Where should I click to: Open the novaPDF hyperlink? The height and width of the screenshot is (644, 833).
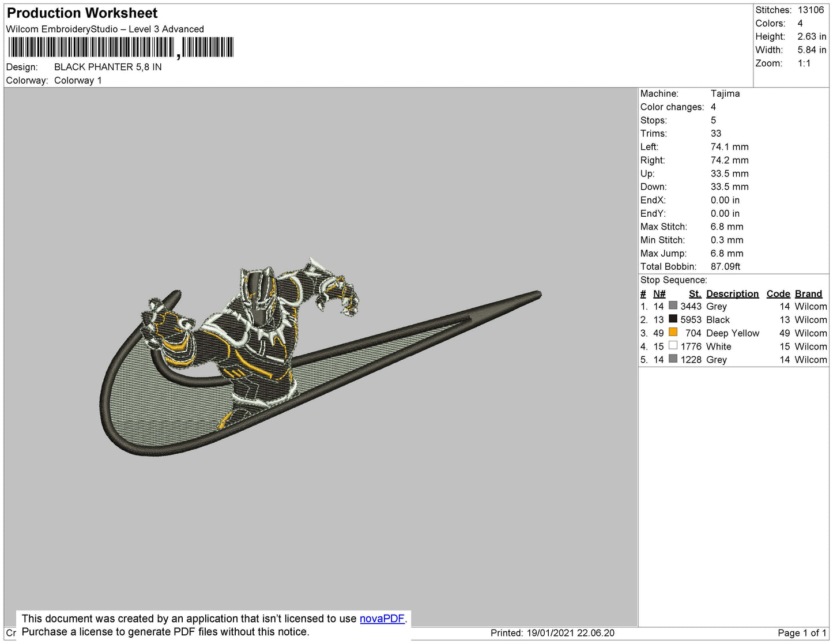pos(382,619)
